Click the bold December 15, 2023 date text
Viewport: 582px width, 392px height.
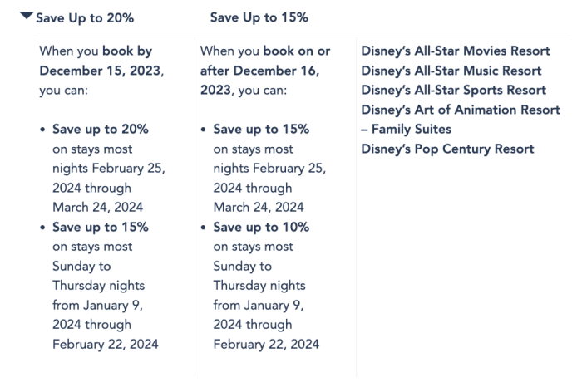pos(101,71)
